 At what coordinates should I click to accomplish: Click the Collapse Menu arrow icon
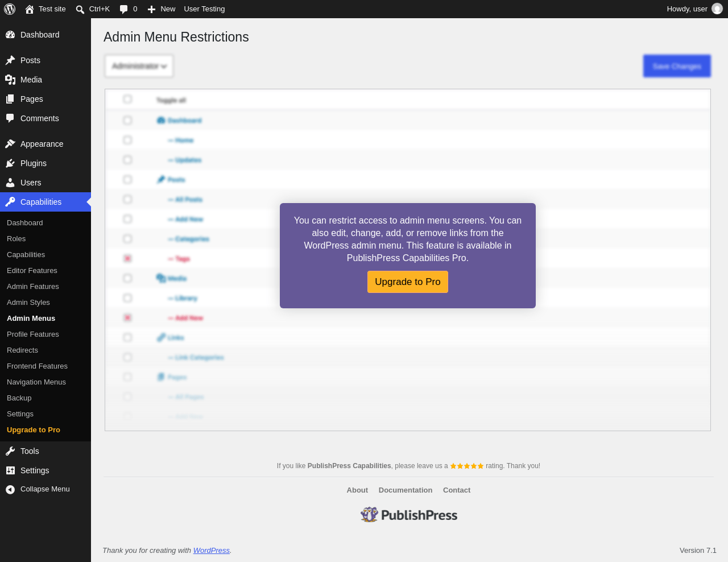click(x=10, y=489)
